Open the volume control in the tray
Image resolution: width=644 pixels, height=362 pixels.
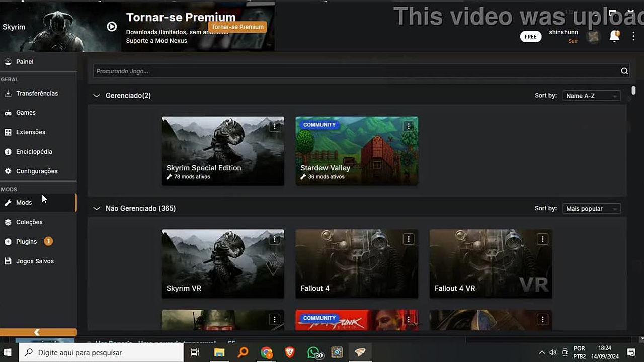pos(553,352)
